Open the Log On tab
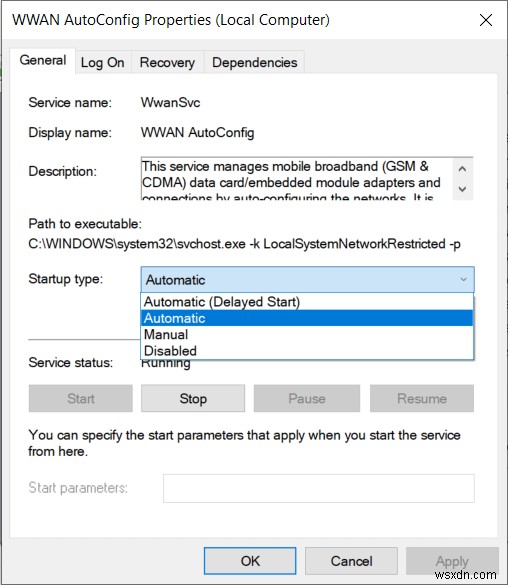Image resolution: width=508 pixels, height=585 pixels. (x=103, y=62)
